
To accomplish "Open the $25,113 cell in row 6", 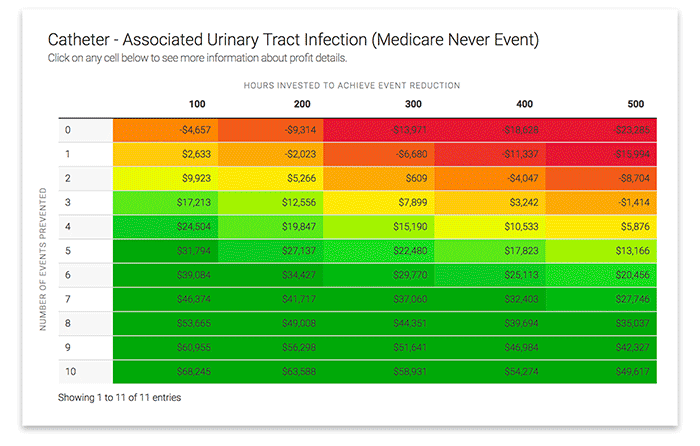I will [490, 275].
